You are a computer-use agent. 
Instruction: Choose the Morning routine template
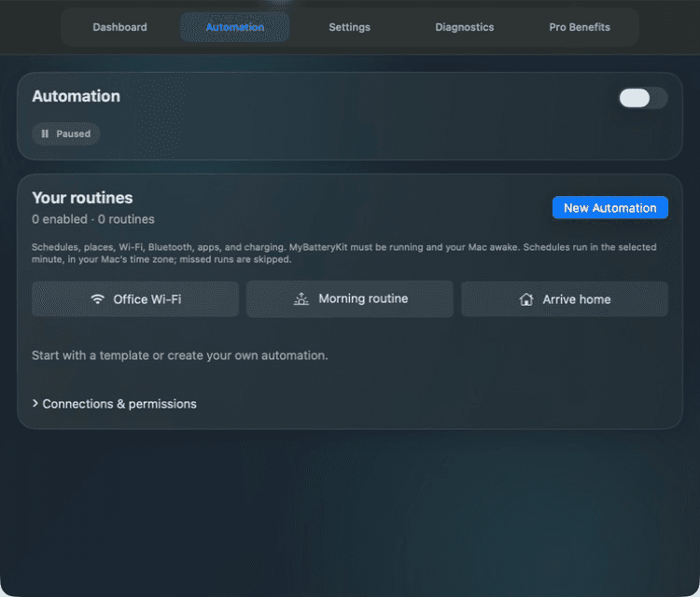pyautogui.click(x=350, y=298)
